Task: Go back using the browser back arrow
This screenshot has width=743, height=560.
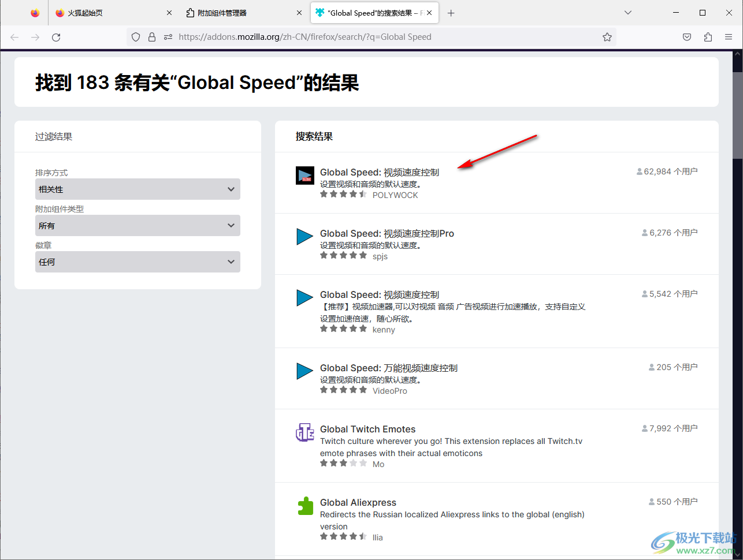Action: pos(14,37)
